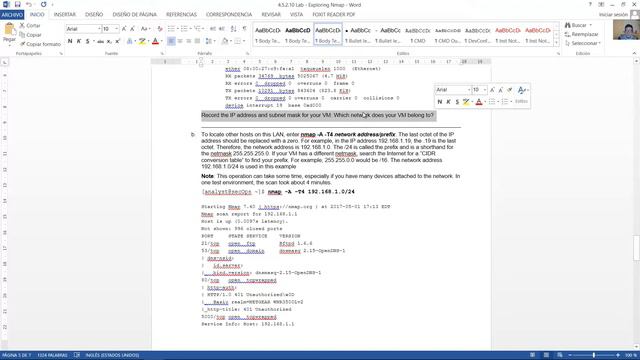The image size is (640, 360).
Task: Apply subscript formatting
Action: pyautogui.click(x=109, y=41)
